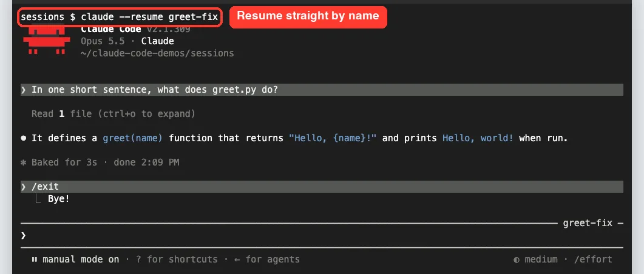Click the 'manual mode on' status indicator

click(x=81, y=259)
